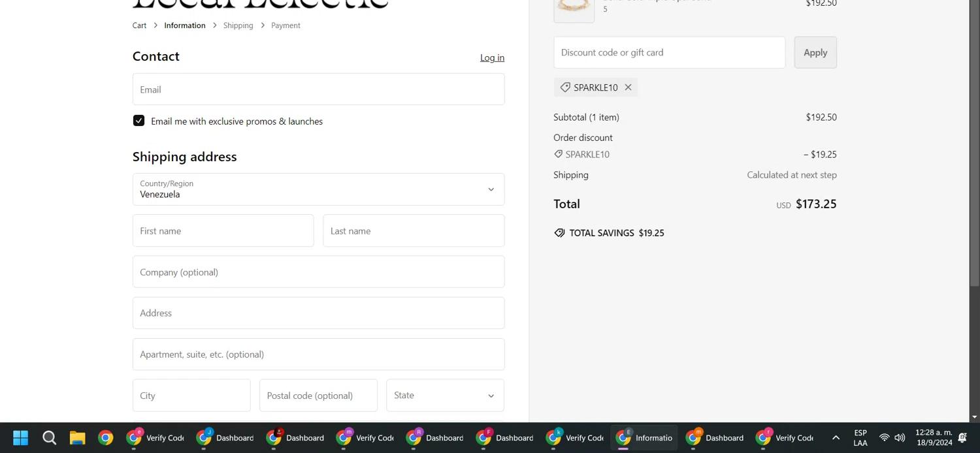
Task: Click the Log in link
Action: (492, 57)
